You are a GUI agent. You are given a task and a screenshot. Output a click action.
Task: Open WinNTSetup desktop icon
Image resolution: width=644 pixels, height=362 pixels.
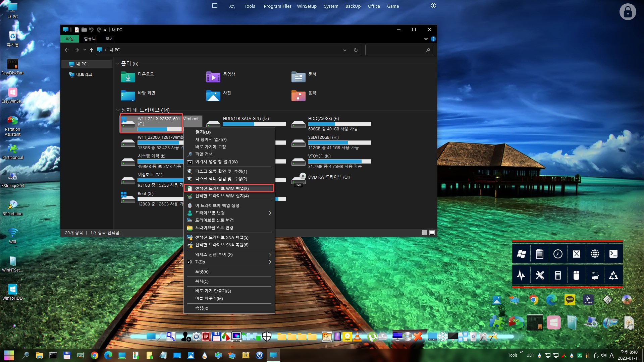coord(13,264)
